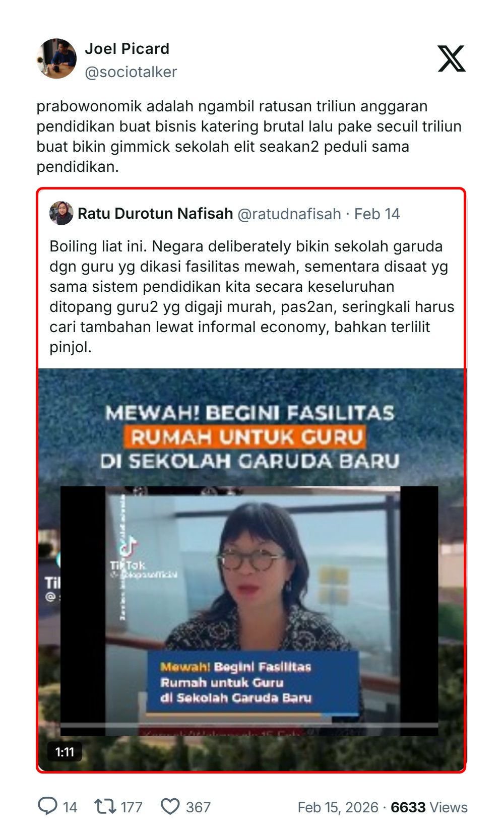Click the reply speech bubble icon
This screenshot has height=832, width=504.
[x=48, y=807]
